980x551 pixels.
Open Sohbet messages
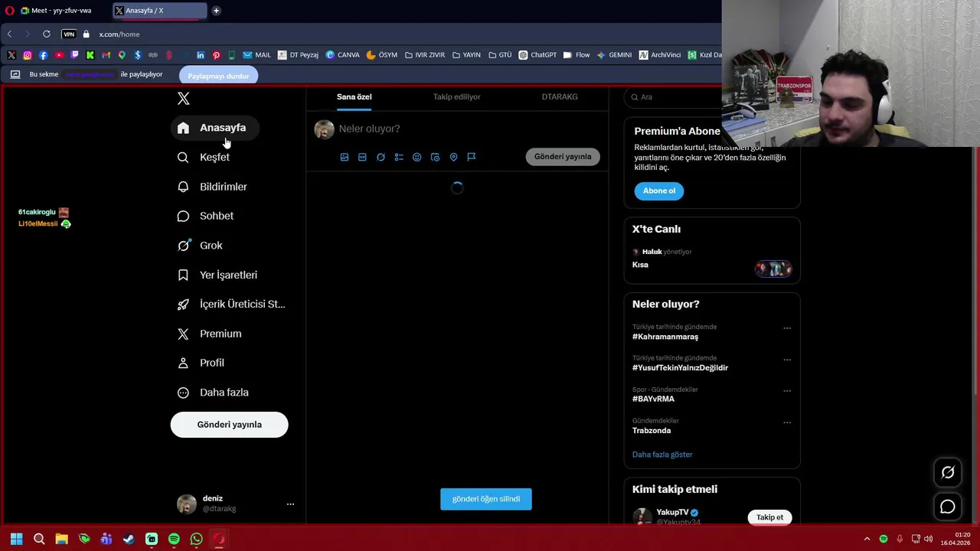(205, 216)
